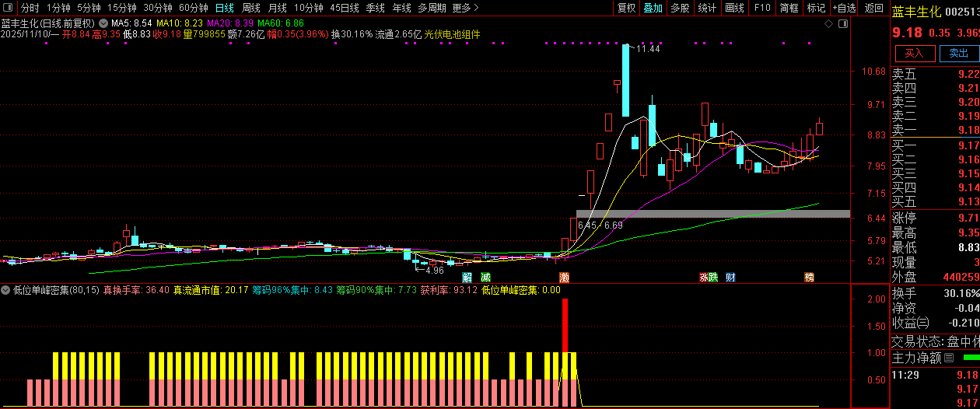Click the 标记 mark button
Viewport: 980px width, 409px height.
pyautogui.click(x=816, y=8)
